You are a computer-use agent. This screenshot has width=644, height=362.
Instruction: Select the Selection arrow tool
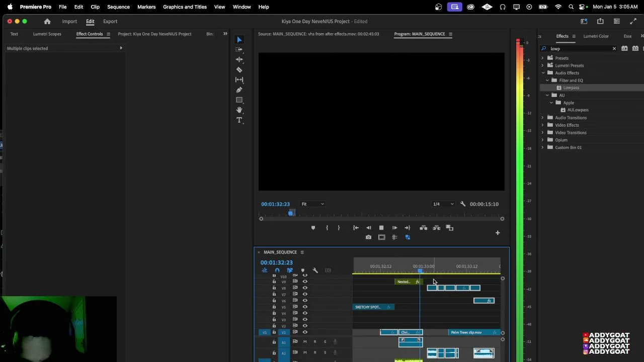(x=239, y=40)
